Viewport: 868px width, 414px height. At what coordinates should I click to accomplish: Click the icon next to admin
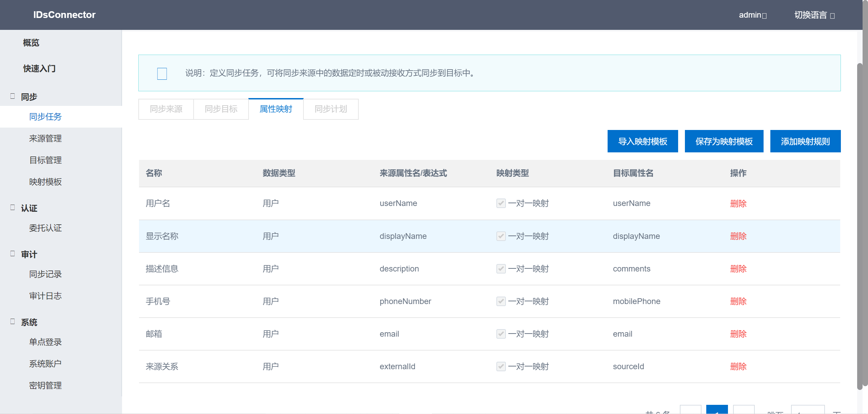[764, 16]
